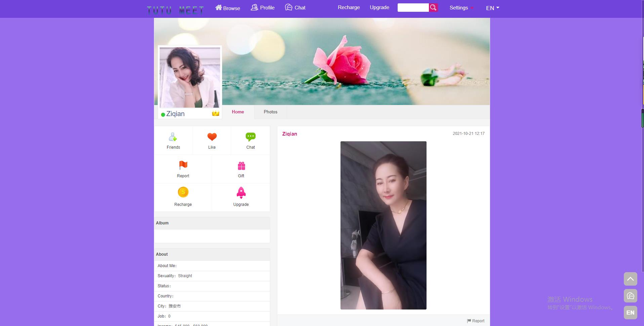Click the scroll-to-top arrow button
This screenshot has height=326, width=644.
630,279
